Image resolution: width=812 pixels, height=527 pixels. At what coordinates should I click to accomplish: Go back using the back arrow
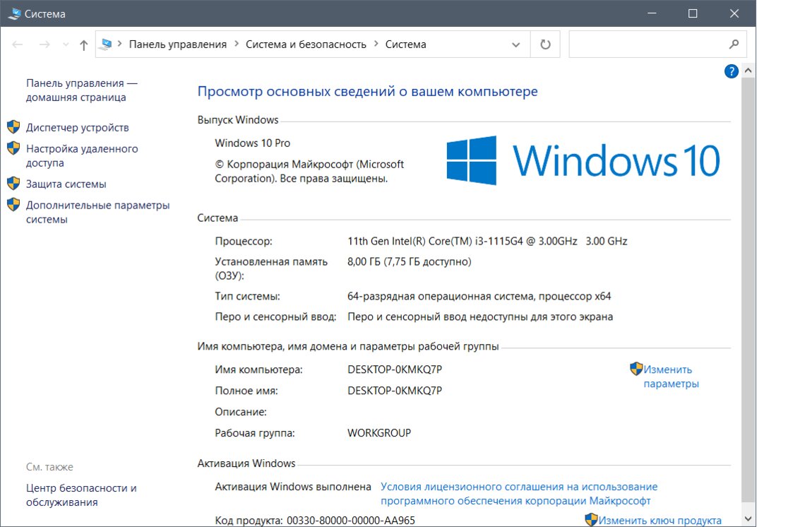[x=18, y=45]
